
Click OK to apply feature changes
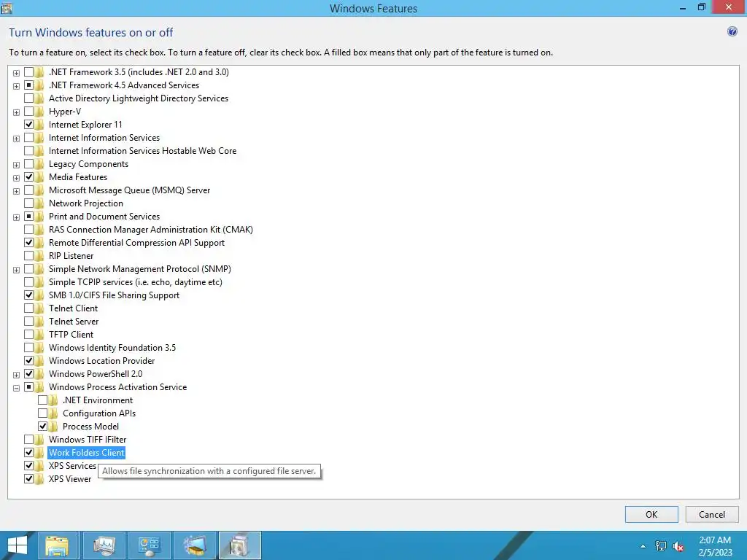tap(651, 514)
